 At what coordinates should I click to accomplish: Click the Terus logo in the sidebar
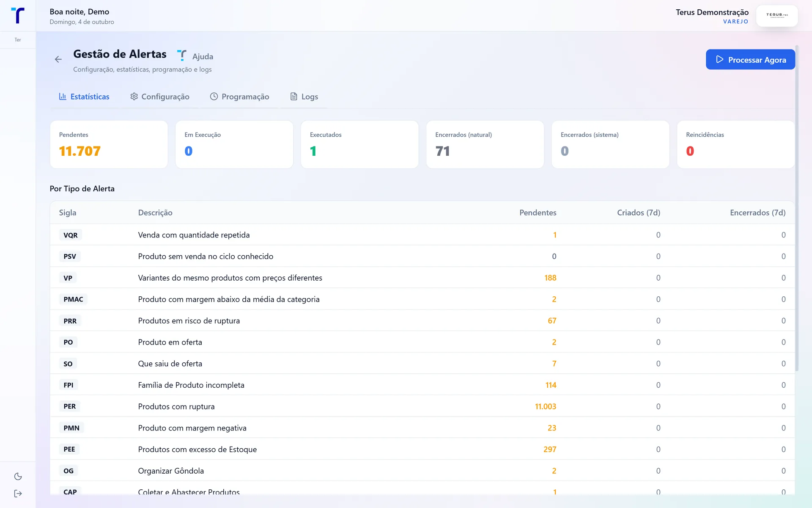coord(18,15)
